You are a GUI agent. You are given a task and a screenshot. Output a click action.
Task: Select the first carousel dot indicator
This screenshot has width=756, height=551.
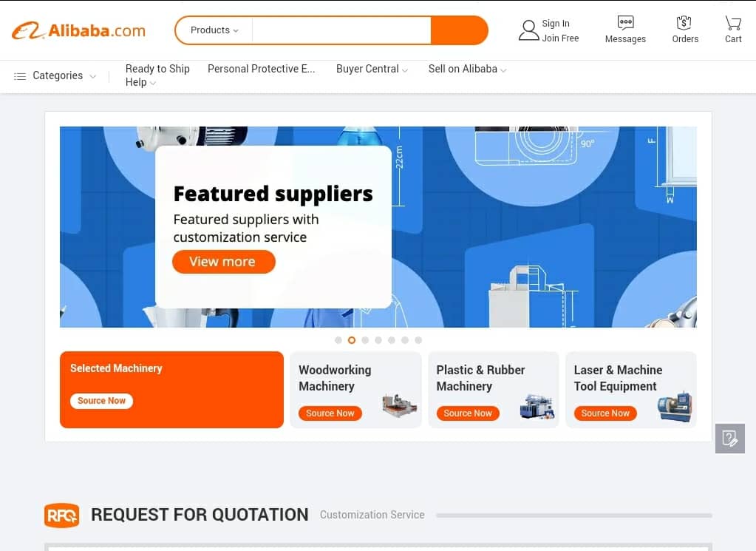[x=338, y=340]
